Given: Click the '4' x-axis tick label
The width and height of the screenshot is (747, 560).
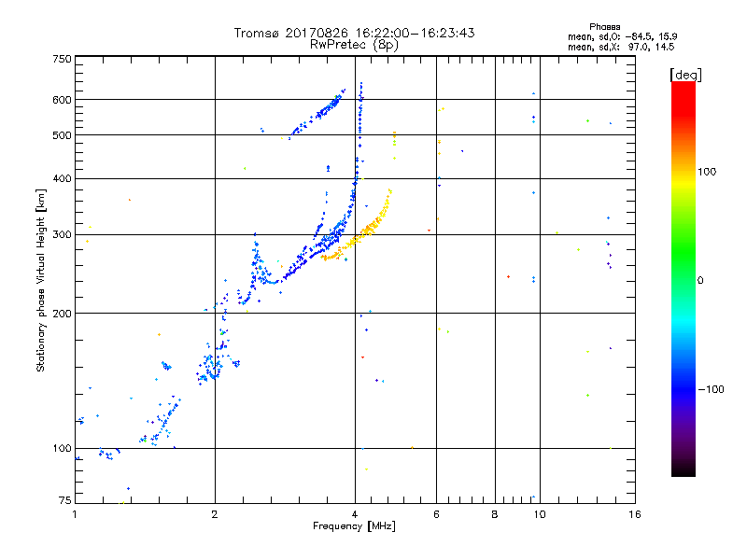Looking at the screenshot, I should click(x=355, y=514).
